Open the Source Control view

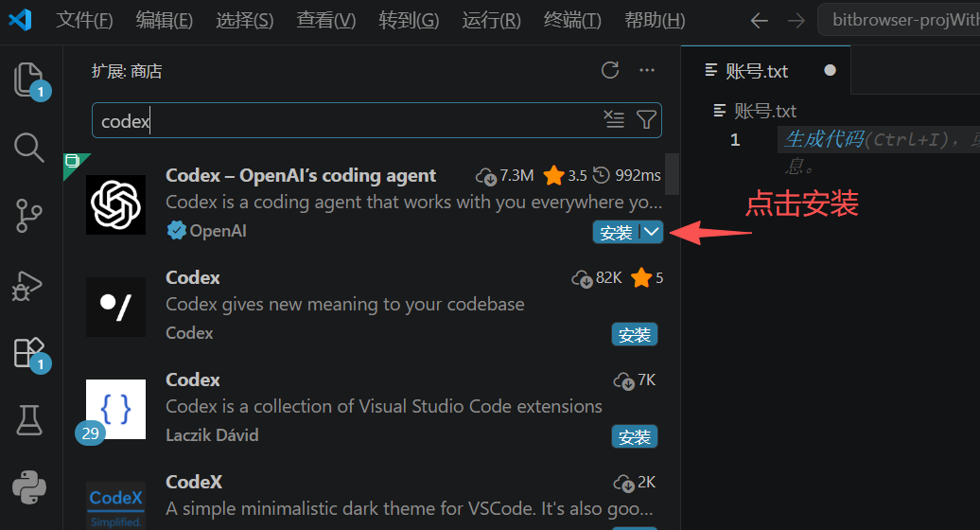pyautogui.click(x=28, y=216)
